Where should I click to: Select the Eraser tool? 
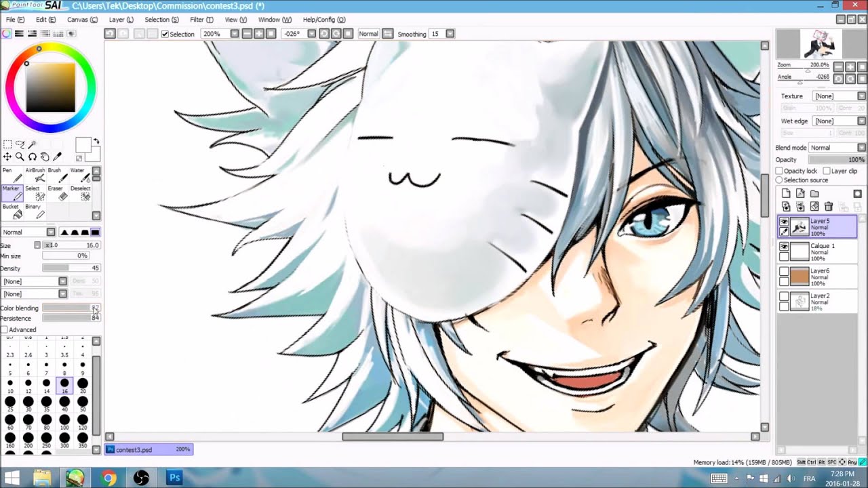point(57,192)
